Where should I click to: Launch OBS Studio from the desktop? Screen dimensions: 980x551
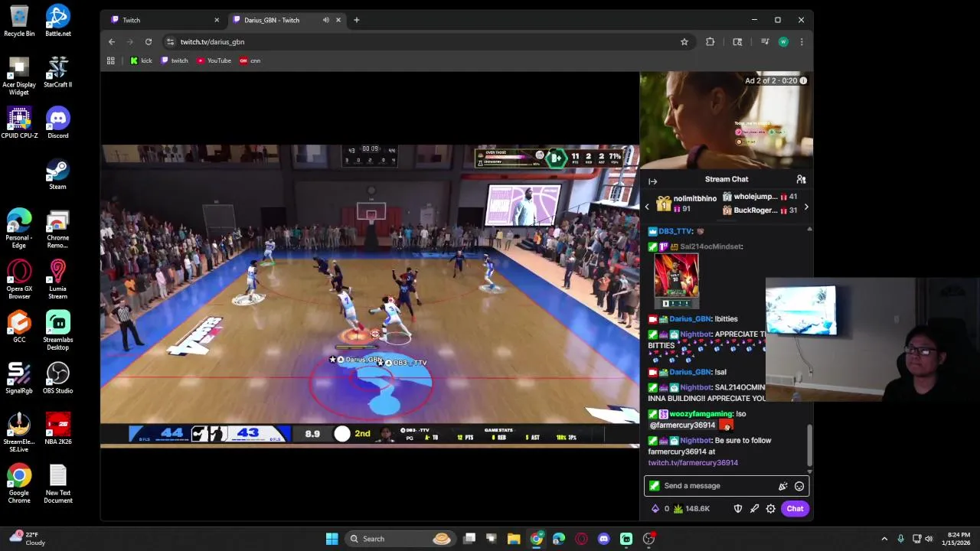(x=57, y=379)
